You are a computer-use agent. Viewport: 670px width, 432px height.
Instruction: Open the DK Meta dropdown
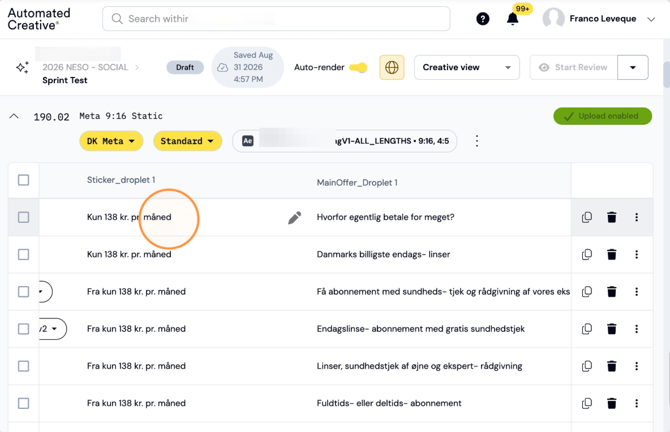pyautogui.click(x=111, y=141)
